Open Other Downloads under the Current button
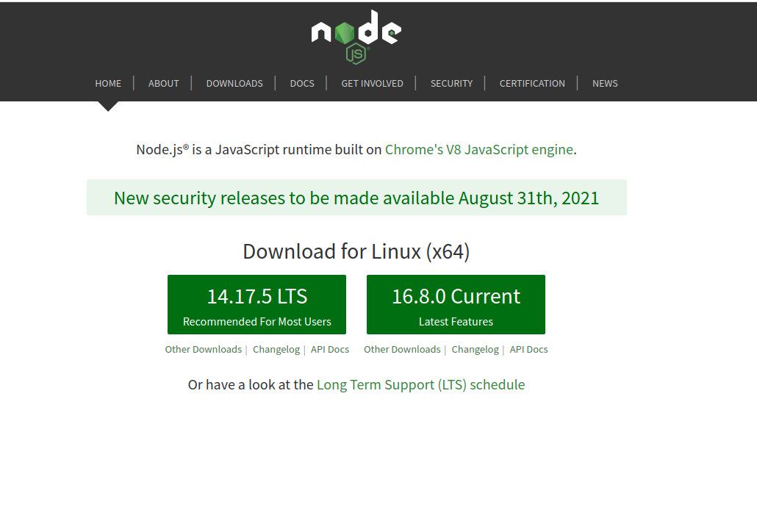This screenshot has width=757, height=532. pyautogui.click(x=402, y=349)
